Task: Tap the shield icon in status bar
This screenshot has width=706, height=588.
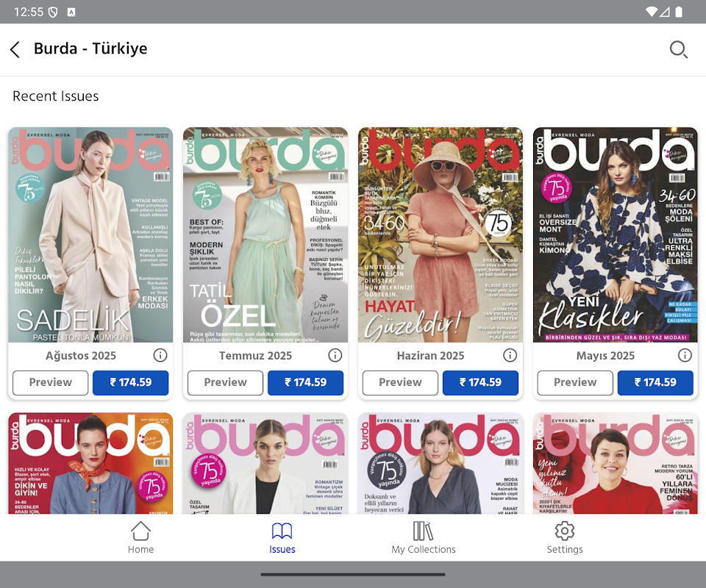Action: (53, 12)
